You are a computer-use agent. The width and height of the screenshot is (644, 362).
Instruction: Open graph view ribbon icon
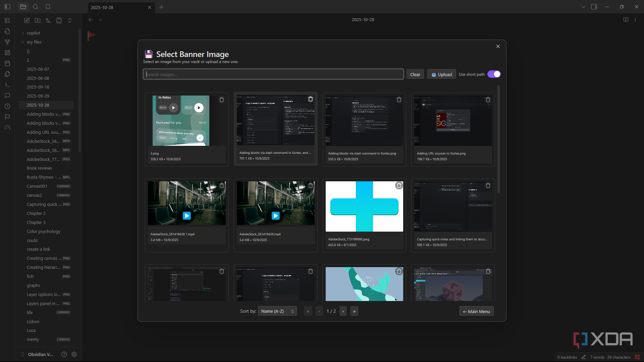[7, 42]
